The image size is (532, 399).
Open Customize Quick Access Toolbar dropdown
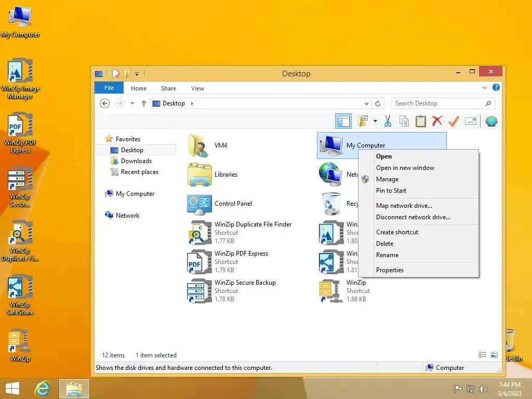tap(137, 74)
